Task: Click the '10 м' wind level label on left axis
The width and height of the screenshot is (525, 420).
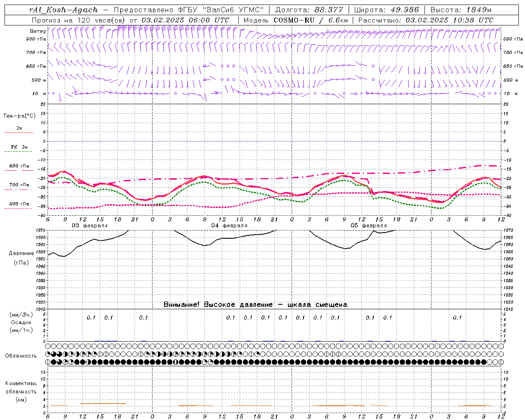Action: coord(39,94)
